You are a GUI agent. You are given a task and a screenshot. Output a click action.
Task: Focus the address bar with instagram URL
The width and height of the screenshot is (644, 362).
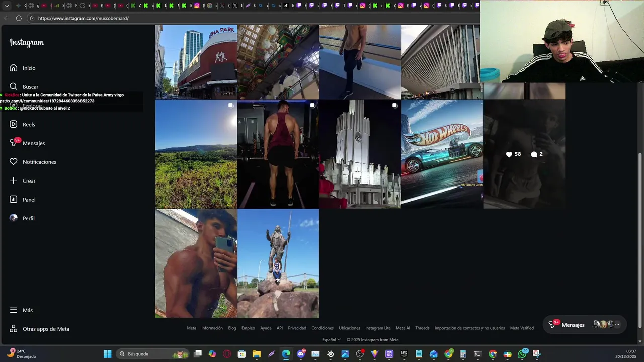coord(252,18)
